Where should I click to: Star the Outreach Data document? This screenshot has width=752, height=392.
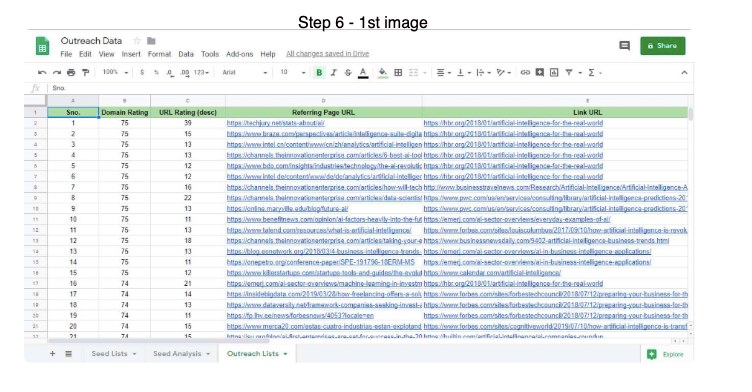[137, 41]
